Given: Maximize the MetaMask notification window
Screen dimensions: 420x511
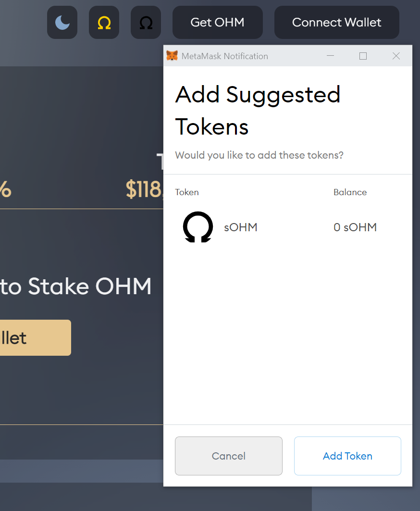Looking at the screenshot, I should [363, 56].
